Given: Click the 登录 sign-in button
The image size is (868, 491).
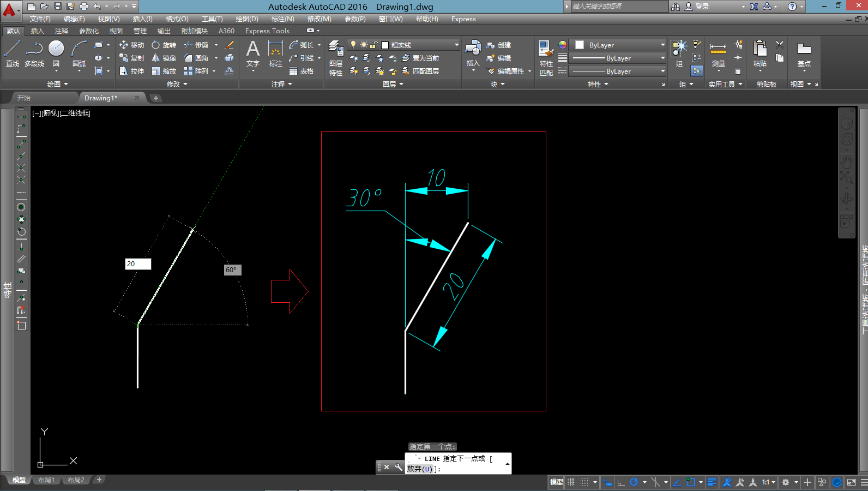Looking at the screenshot, I should [697, 7].
